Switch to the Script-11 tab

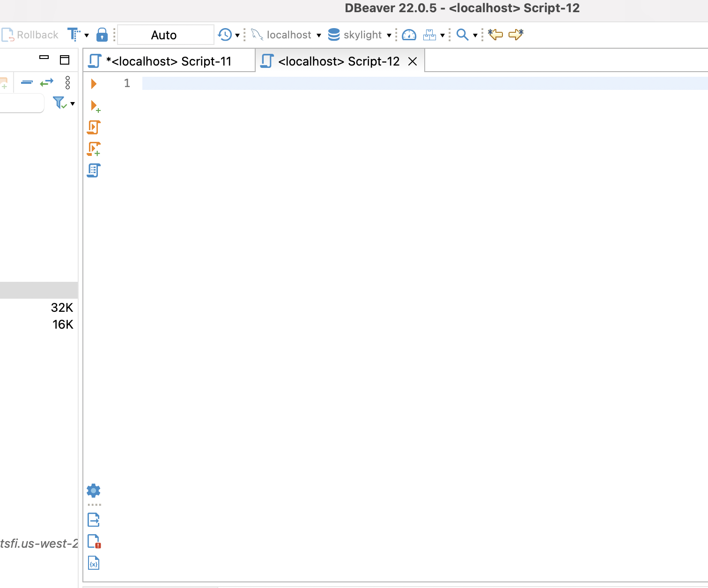point(169,61)
